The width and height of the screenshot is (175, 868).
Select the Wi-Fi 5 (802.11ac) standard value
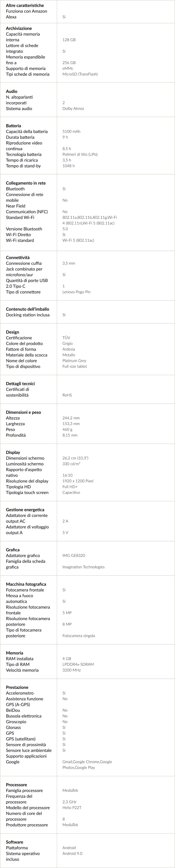click(78, 240)
